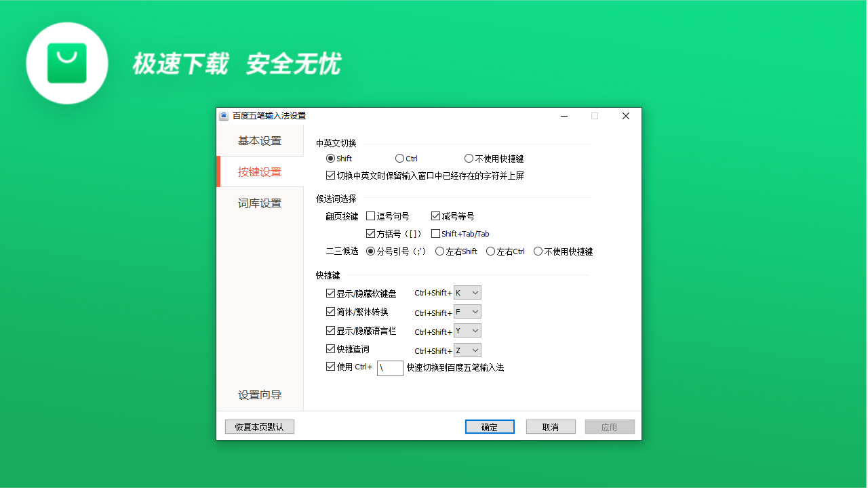Image resolution: width=868 pixels, height=488 pixels.
Task: Uncheck retaining typed characters when switching languages
Action: [x=331, y=175]
